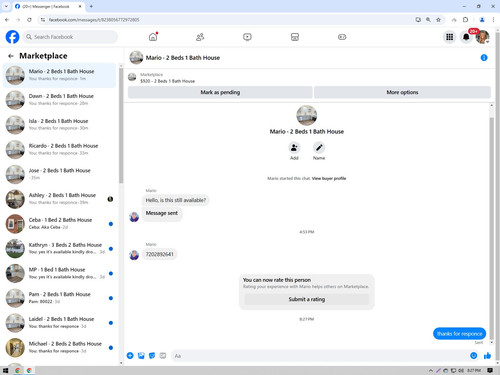Open the Facebook apps grid menu

point(450,37)
